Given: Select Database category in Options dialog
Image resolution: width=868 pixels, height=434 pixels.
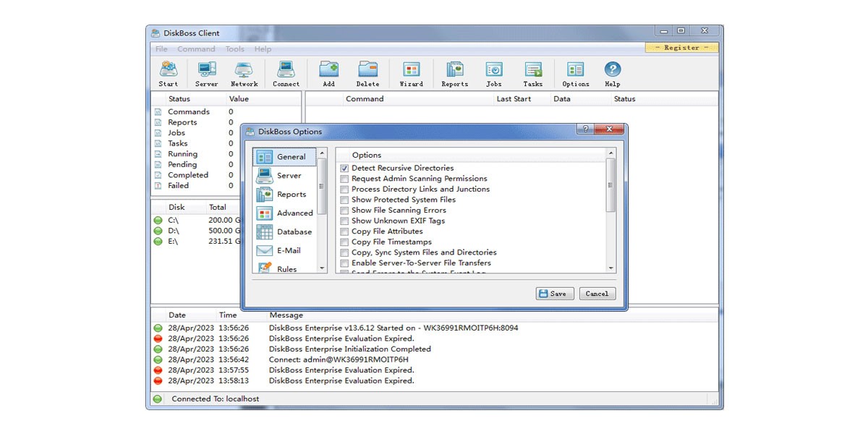Looking at the screenshot, I should pyautogui.click(x=284, y=232).
